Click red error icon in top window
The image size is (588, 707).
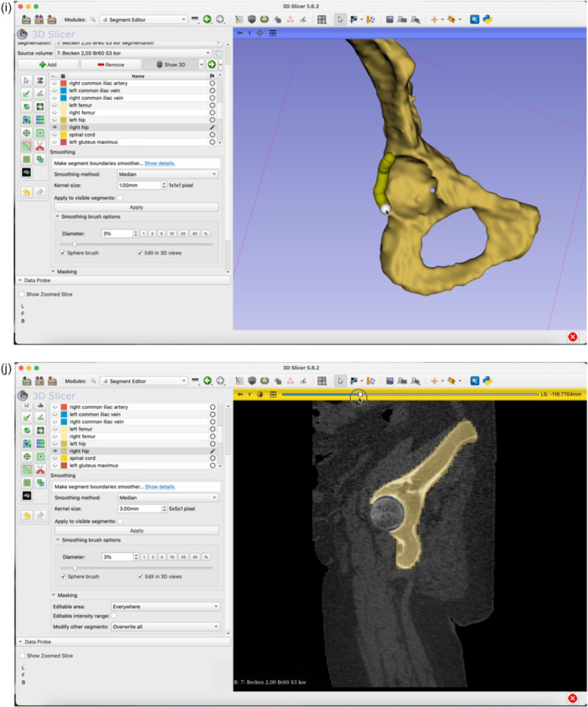pyautogui.click(x=573, y=337)
